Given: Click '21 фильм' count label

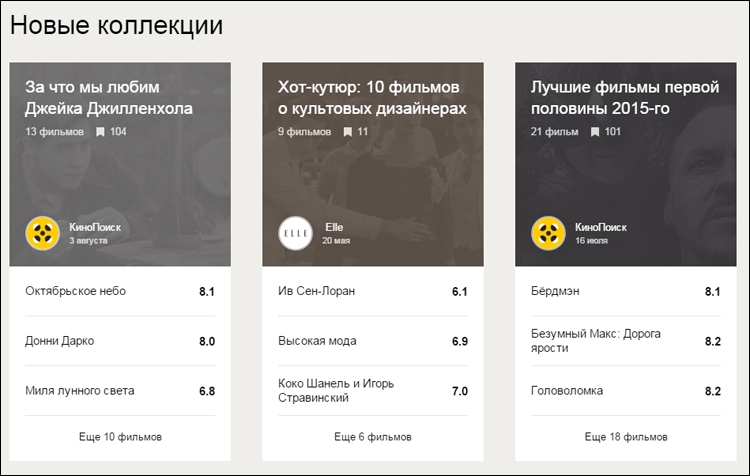Looking at the screenshot, I should point(554,132).
